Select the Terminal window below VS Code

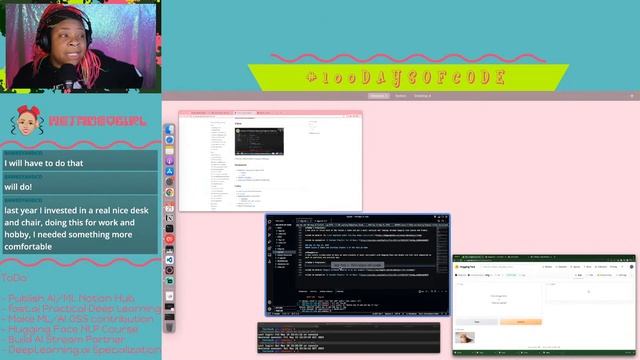[349, 338]
